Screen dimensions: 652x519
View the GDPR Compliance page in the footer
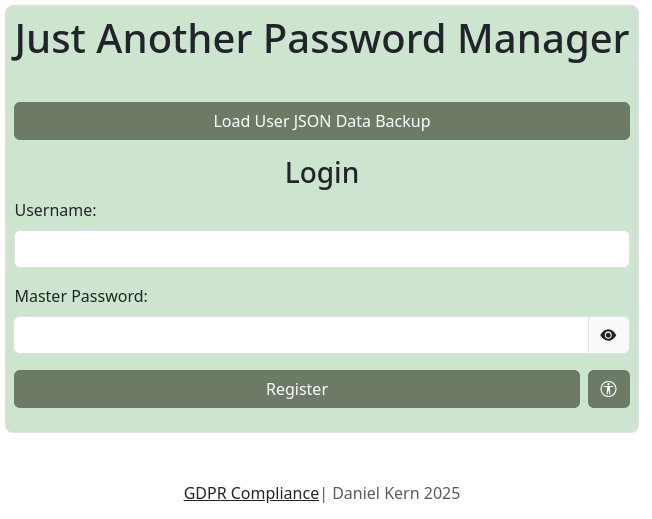click(x=251, y=493)
